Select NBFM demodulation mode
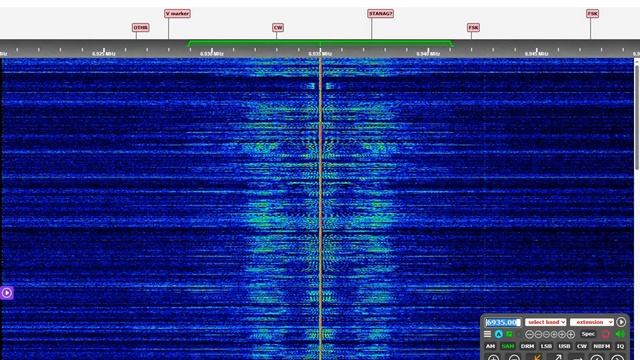The height and width of the screenshot is (360, 640). click(602, 346)
